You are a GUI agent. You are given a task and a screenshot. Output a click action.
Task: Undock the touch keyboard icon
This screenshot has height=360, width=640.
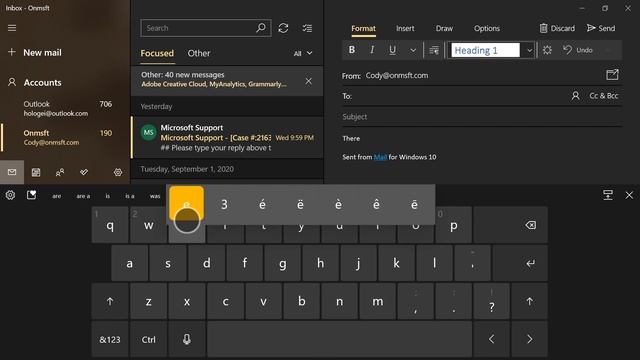pyautogui.click(x=608, y=195)
